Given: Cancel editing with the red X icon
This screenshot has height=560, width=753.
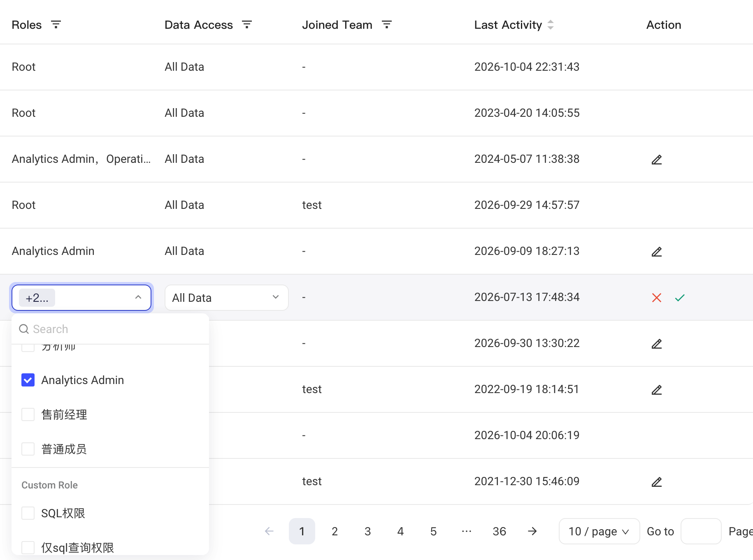Looking at the screenshot, I should [x=657, y=298].
